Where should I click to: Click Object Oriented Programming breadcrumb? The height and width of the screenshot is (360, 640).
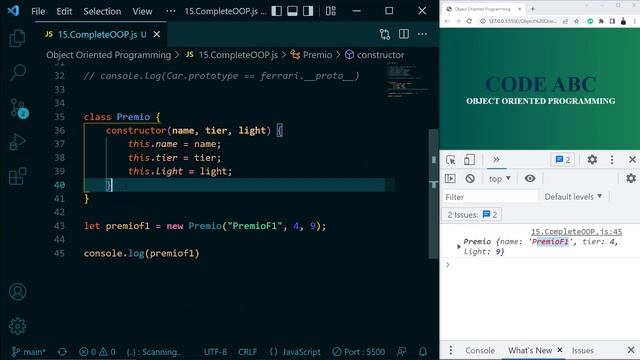click(x=109, y=55)
